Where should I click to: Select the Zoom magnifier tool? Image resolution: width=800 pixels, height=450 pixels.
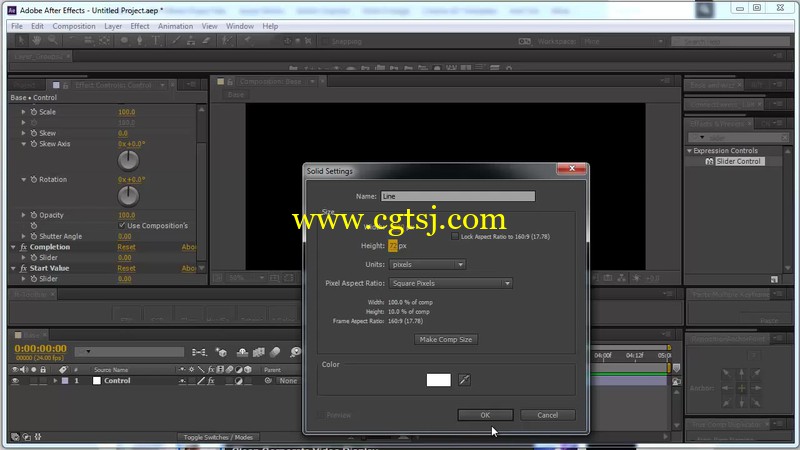point(52,40)
